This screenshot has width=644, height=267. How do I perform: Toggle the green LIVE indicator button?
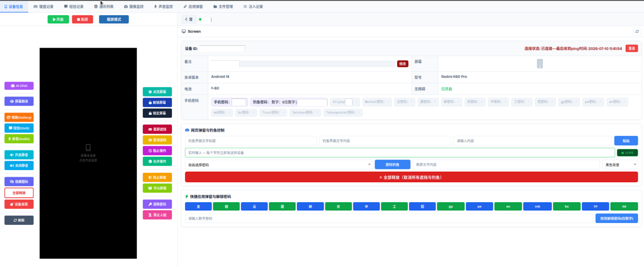(x=627, y=153)
